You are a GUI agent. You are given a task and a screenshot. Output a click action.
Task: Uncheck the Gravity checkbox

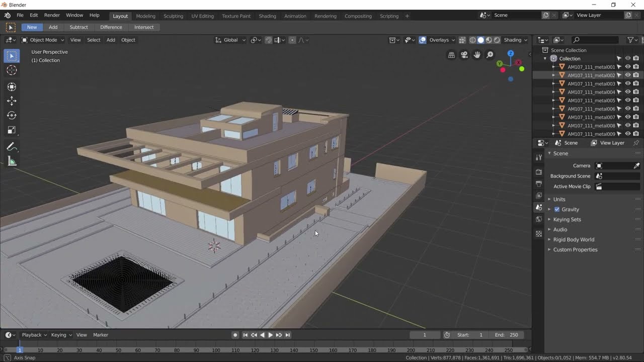click(x=557, y=209)
